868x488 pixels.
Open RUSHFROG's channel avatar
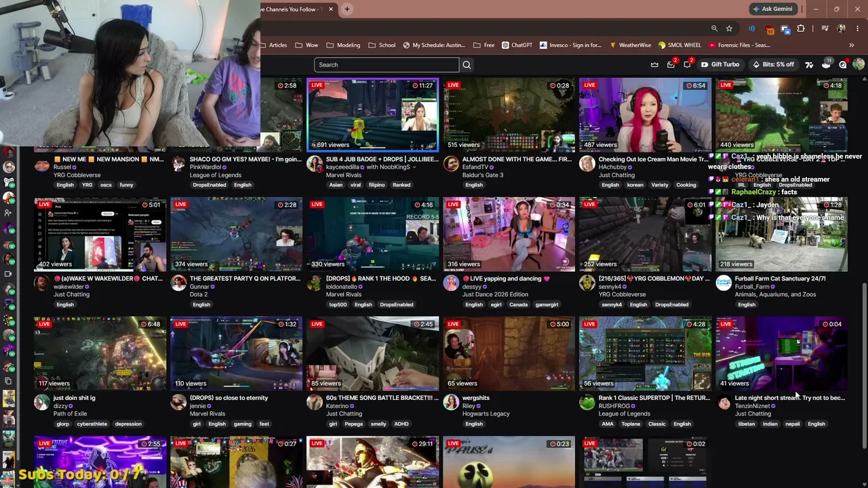(x=587, y=403)
